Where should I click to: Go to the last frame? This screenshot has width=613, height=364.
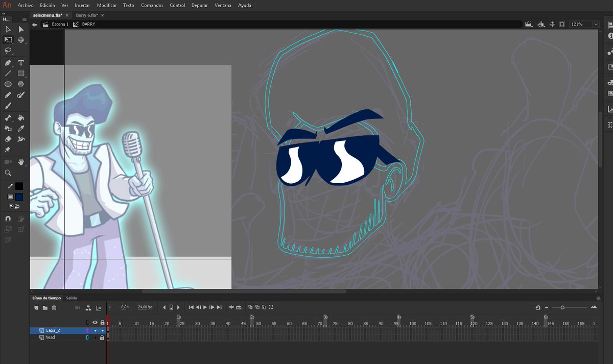click(219, 307)
